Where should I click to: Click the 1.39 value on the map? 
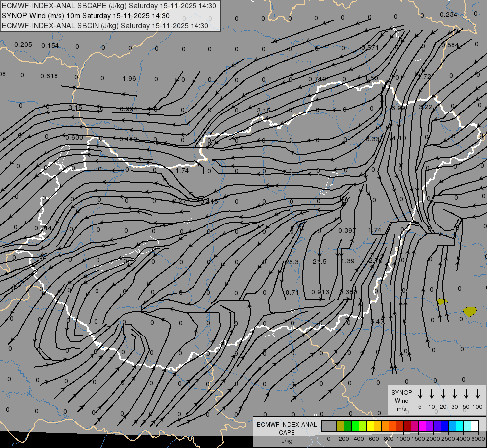pyautogui.click(x=348, y=261)
